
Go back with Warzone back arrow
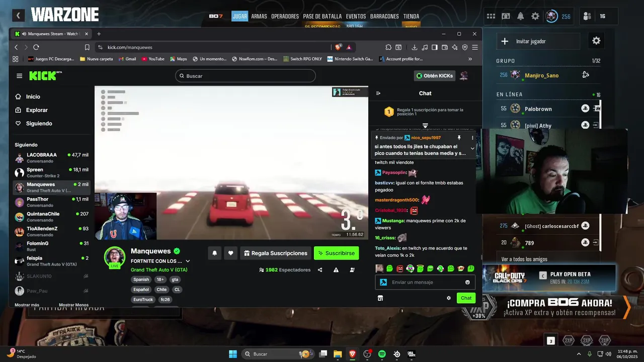pyautogui.click(x=18, y=16)
